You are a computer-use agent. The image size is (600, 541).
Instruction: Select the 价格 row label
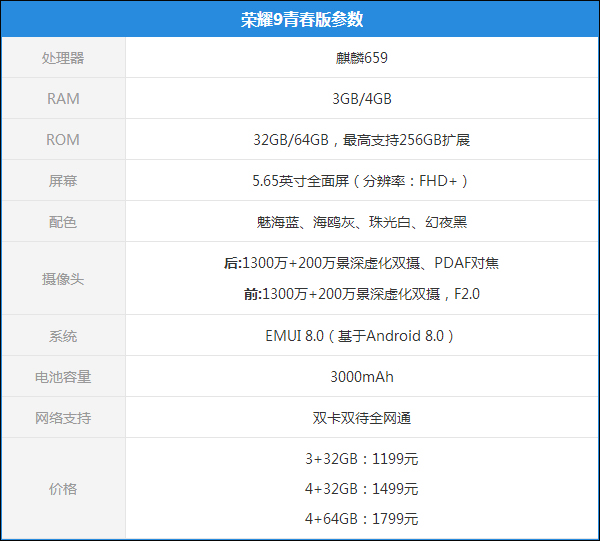click(x=63, y=489)
